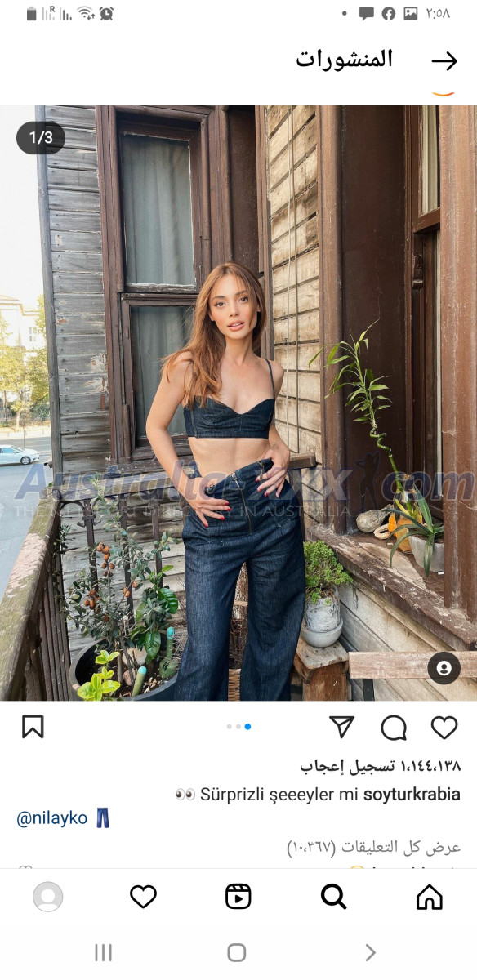The height and width of the screenshot is (980, 477).
Task: Open the list of 1,144,138 likes
Action: [380, 767]
